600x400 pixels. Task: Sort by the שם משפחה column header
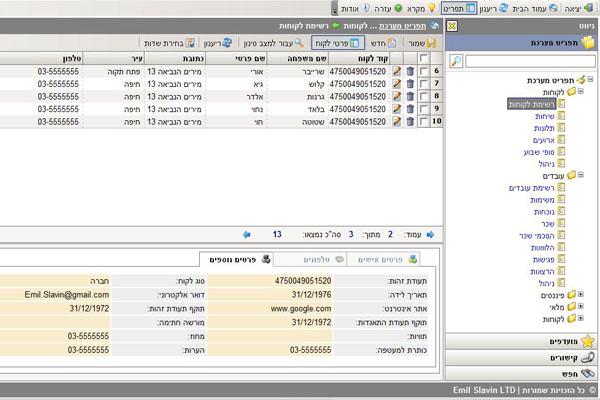[297, 58]
